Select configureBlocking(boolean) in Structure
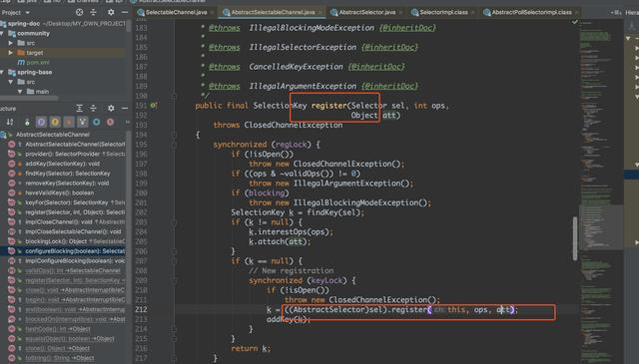639x364 pixels. pos(75,251)
